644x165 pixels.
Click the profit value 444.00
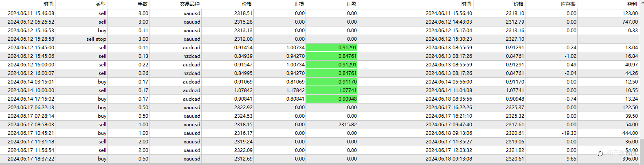point(630,133)
